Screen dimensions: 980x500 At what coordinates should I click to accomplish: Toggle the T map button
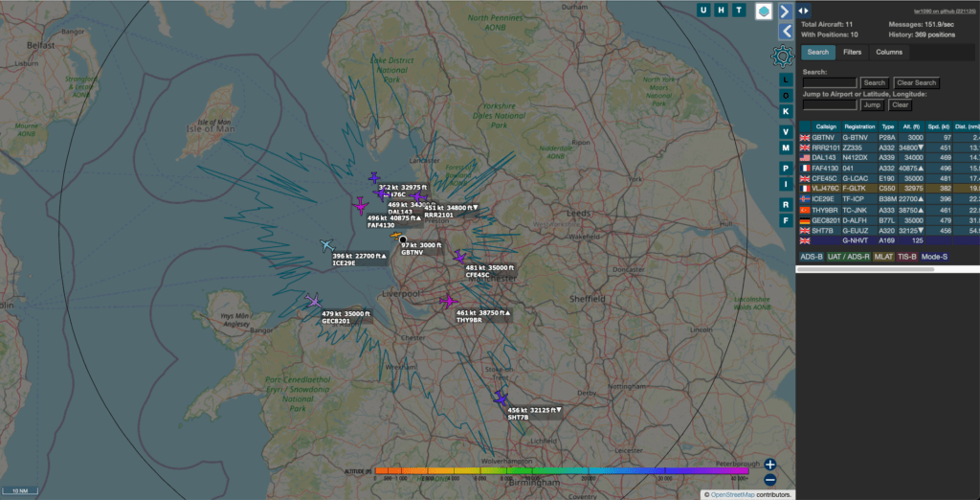pos(740,10)
